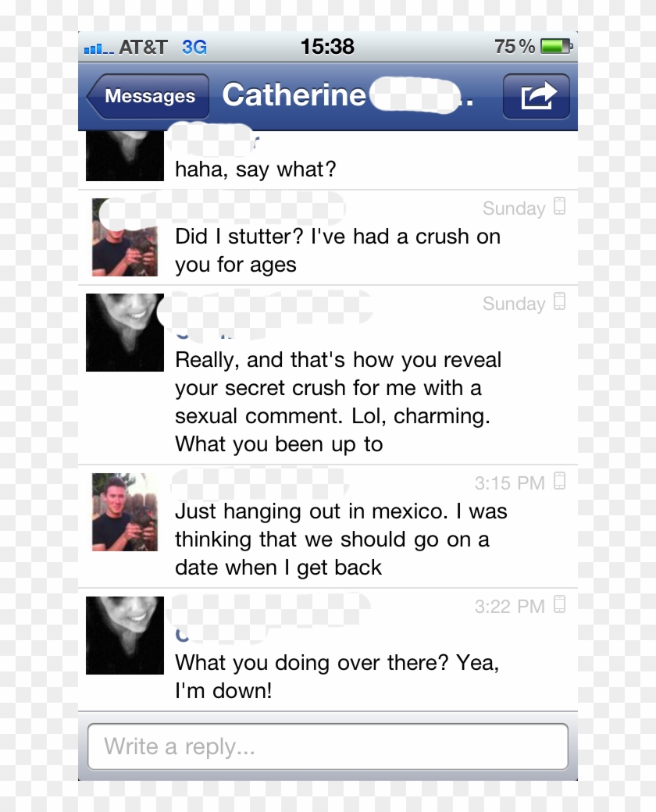Open woman's avatar beside 'haha, say what?'
The image size is (656, 812).
point(125,156)
